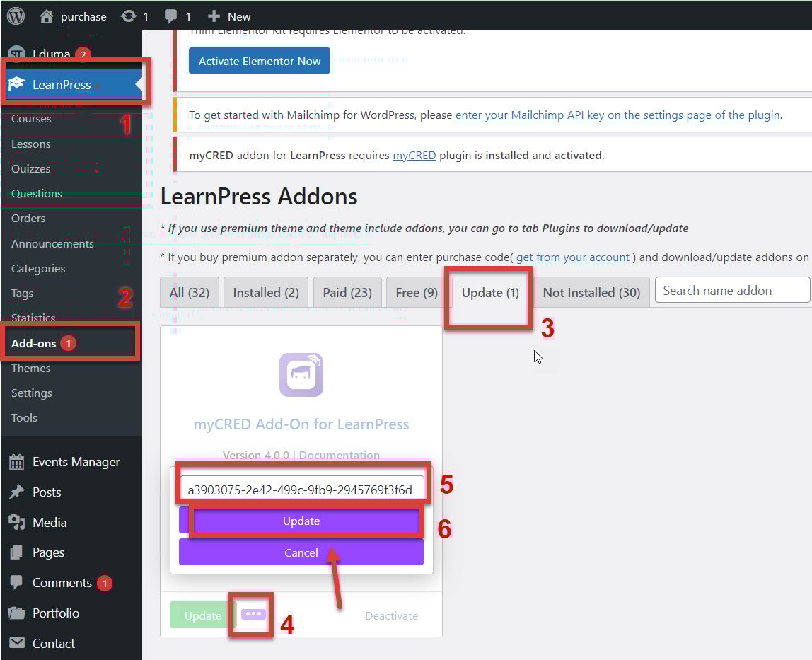Click the Eduma theme icon in sidebar
Viewport: 812px width, 660px height.
point(16,54)
